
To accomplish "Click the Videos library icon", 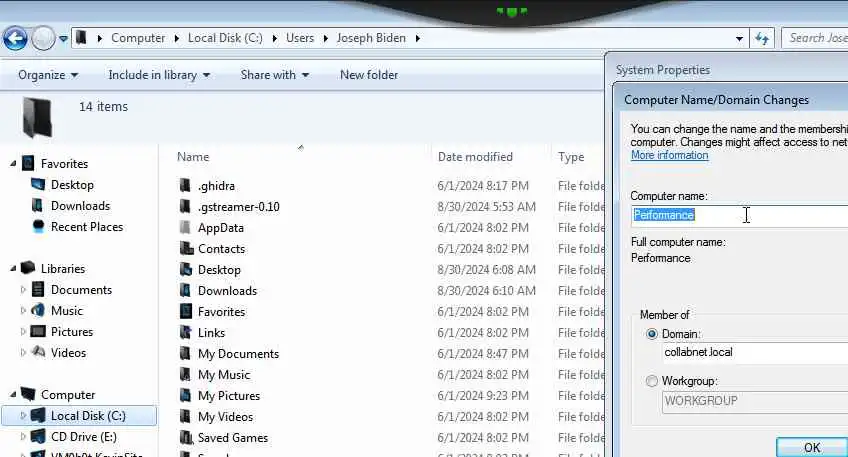I will [38, 352].
